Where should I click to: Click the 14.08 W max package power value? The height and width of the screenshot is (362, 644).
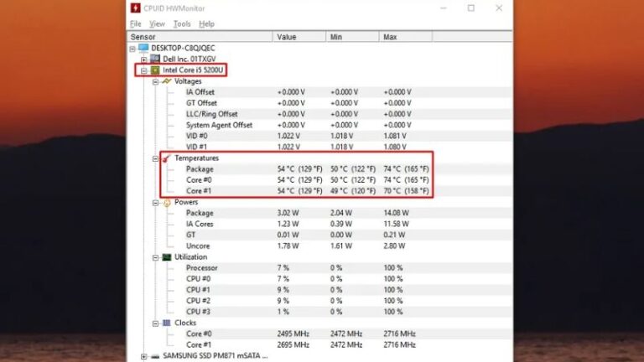pyautogui.click(x=396, y=213)
